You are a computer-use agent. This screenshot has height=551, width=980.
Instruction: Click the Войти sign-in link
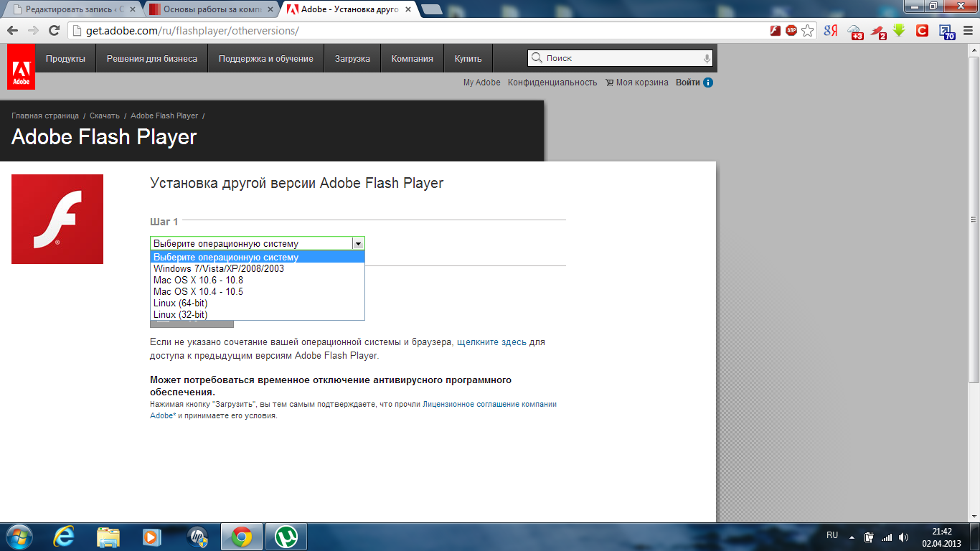(687, 83)
